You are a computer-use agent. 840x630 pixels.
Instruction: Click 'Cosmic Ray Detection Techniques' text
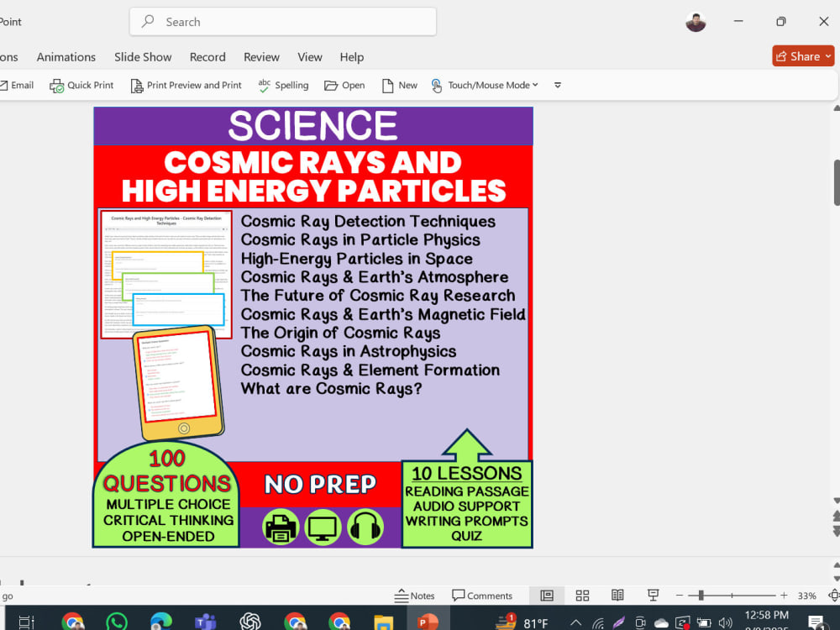368,221
